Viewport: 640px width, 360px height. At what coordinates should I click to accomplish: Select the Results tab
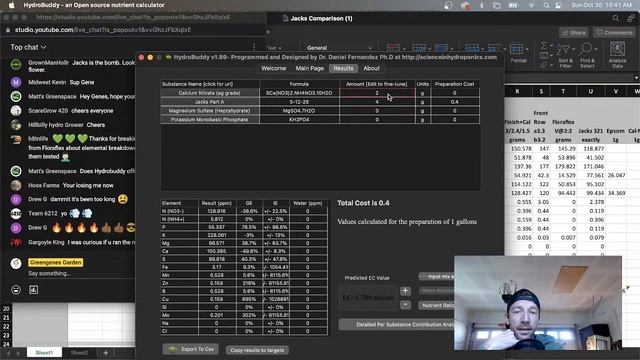point(343,68)
